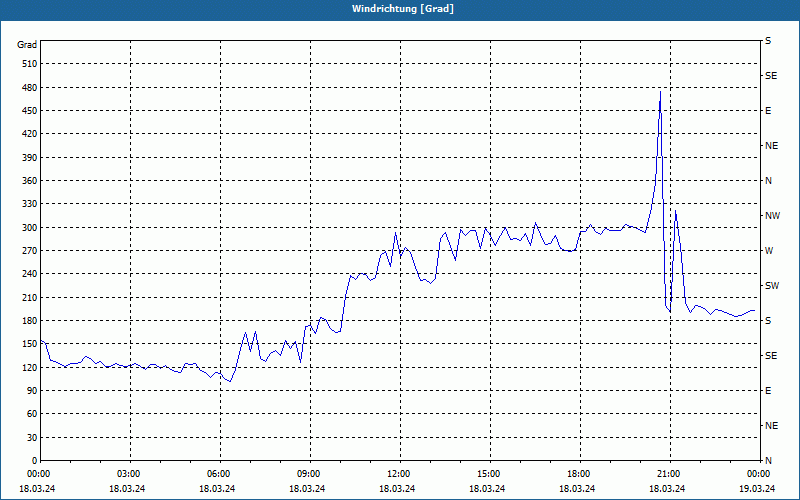
Task: Select the Grad unit label on the y-axis
Action: tap(27, 45)
